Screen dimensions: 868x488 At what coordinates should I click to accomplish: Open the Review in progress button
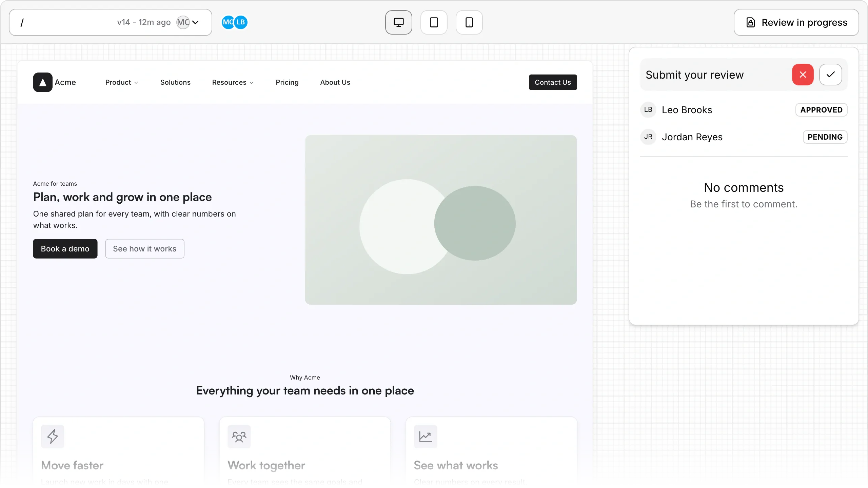(796, 22)
